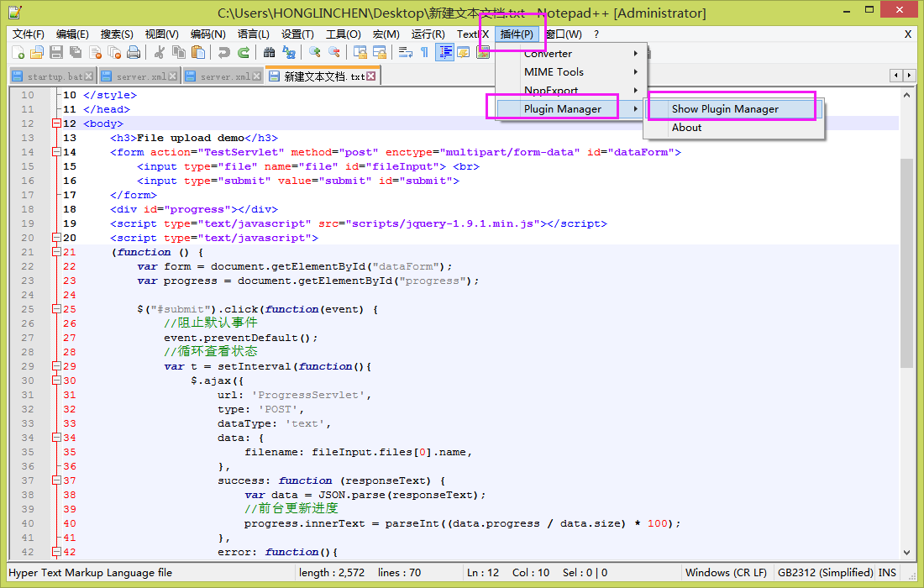Screen dimensions: 924x588
Task: Switch to the startup.bat tab
Action: 52,76
